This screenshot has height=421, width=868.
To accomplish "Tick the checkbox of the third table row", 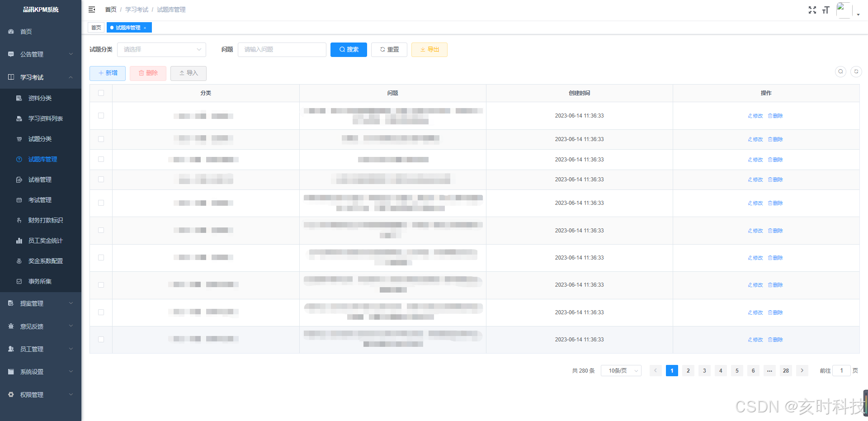I will [x=101, y=159].
